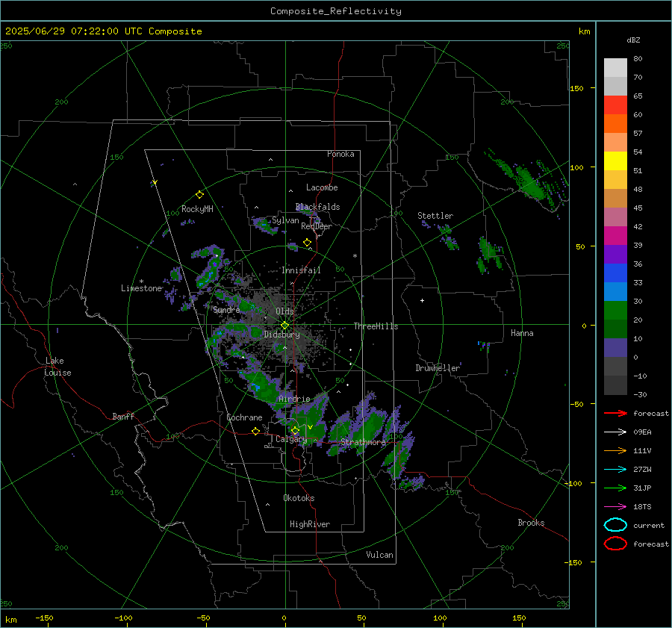Click the Composite_Reflectivity title text

click(x=335, y=11)
